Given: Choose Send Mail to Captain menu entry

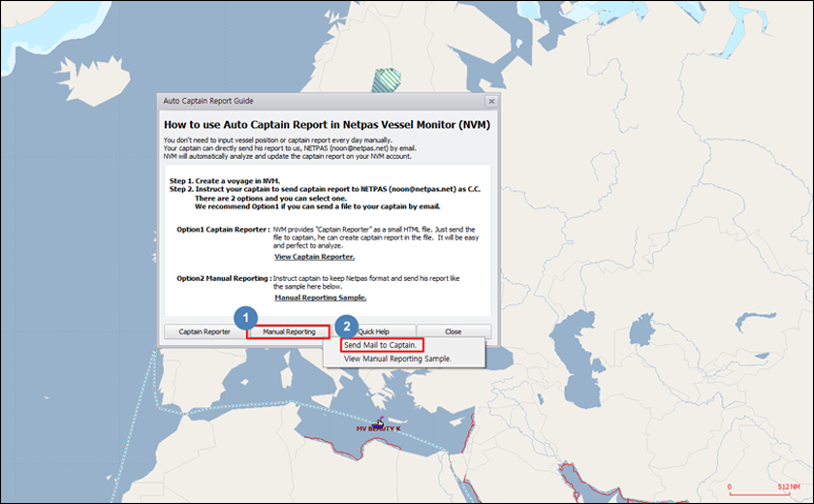Looking at the screenshot, I should click(381, 345).
